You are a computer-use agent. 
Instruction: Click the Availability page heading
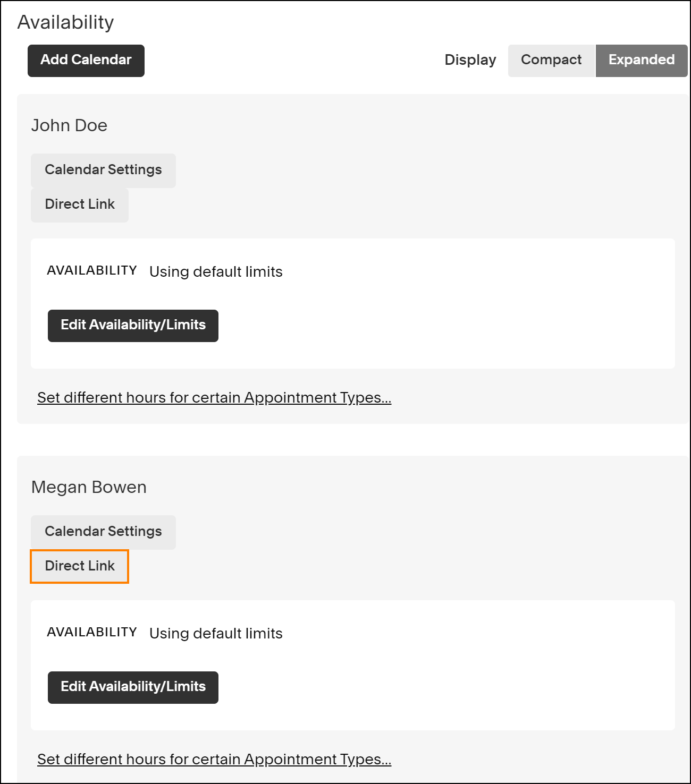[x=66, y=22]
